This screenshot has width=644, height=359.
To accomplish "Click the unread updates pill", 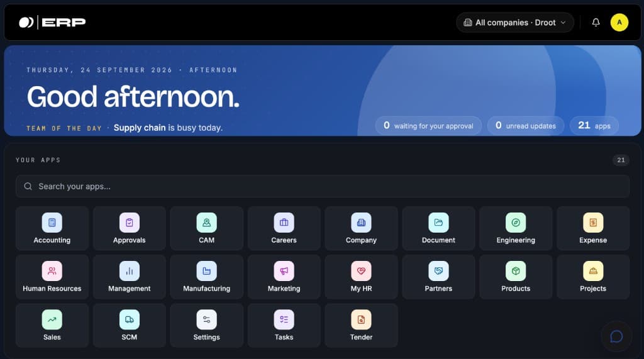I will tap(525, 126).
